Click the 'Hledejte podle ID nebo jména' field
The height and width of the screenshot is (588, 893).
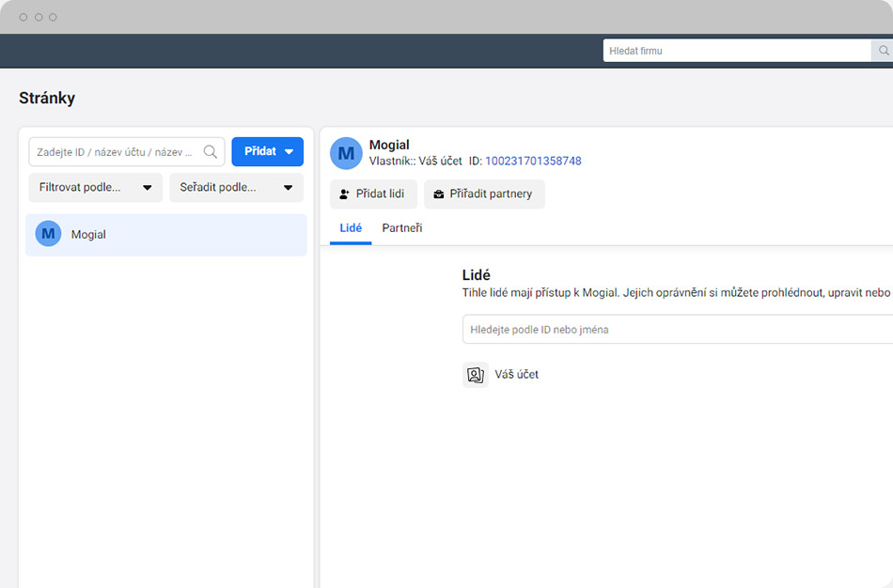(678, 330)
